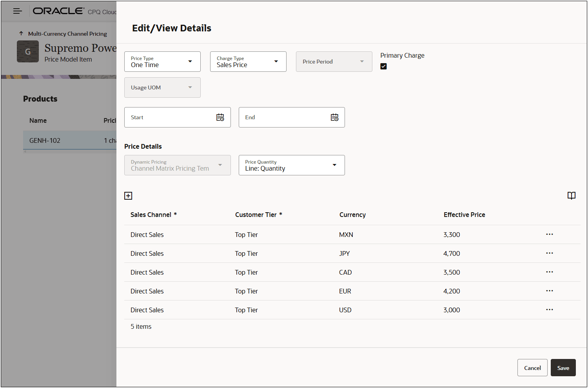588x388 pixels.
Task: Click the 4,200 effective price value
Action: point(452,291)
